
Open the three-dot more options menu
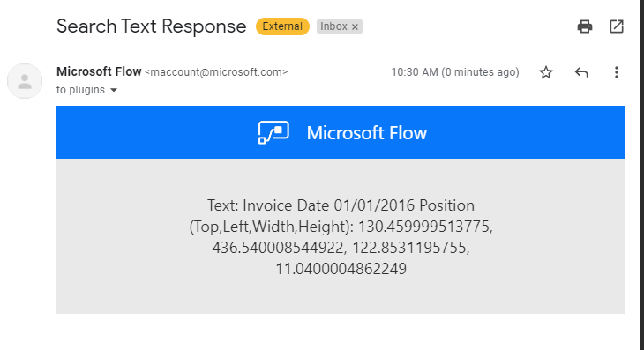pyautogui.click(x=616, y=72)
